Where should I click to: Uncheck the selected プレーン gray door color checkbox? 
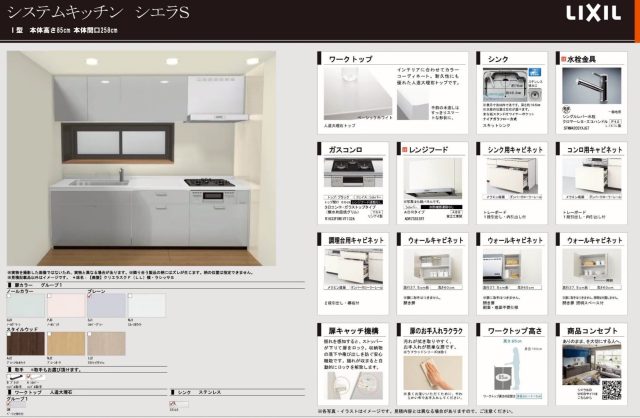pyautogui.click(x=90, y=296)
